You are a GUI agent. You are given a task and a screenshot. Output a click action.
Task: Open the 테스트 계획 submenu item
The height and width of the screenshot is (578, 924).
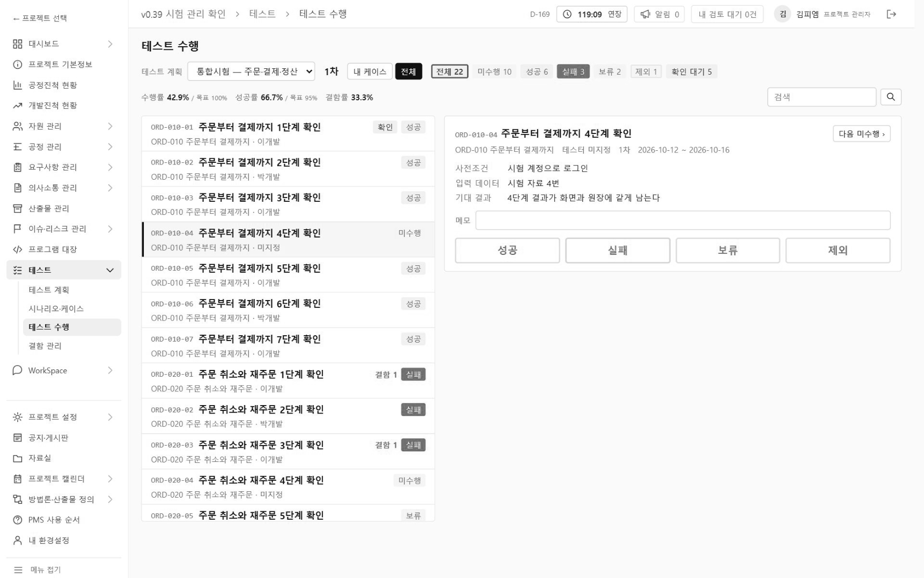point(72,290)
